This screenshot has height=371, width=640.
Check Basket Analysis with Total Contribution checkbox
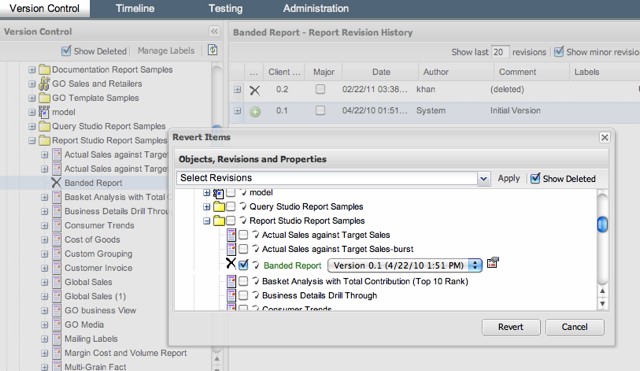tap(243, 281)
